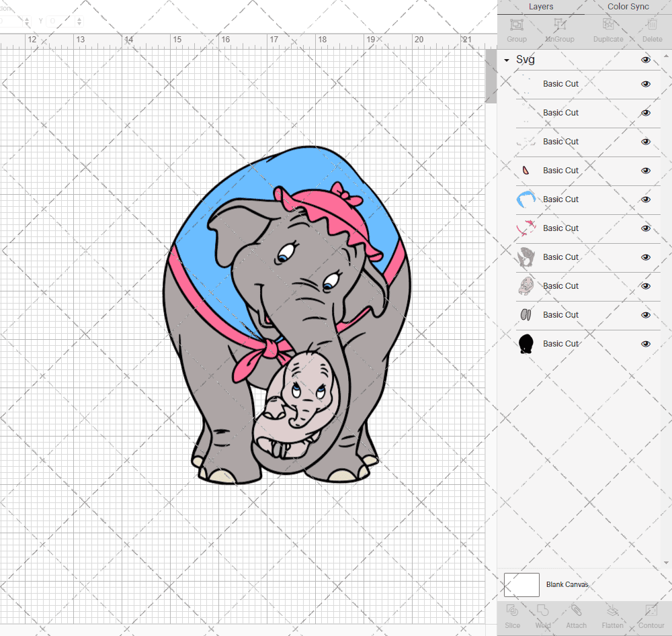Use the Attach paperclip tool
This screenshot has width=672, height=636.
point(576,610)
